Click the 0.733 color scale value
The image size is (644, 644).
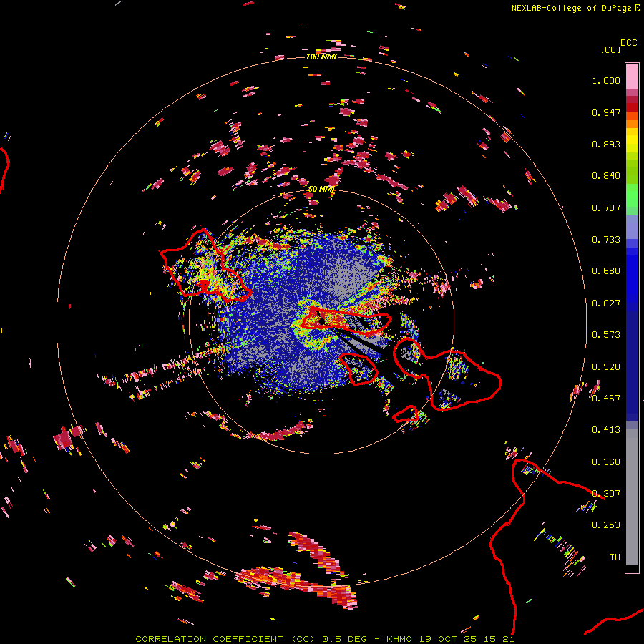[x=606, y=240]
